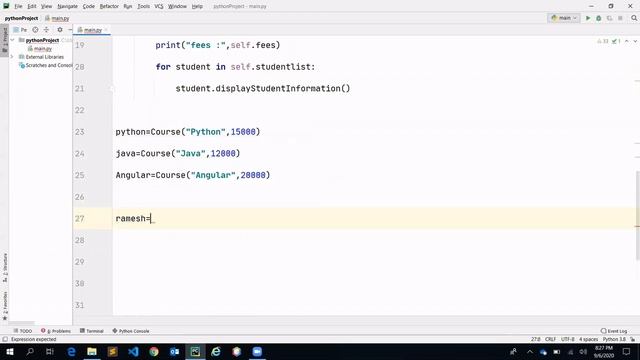Open Visual Studio Code from the taskbar
Image resolution: width=640 pixels, height=360 pixels.
(133, 351)
